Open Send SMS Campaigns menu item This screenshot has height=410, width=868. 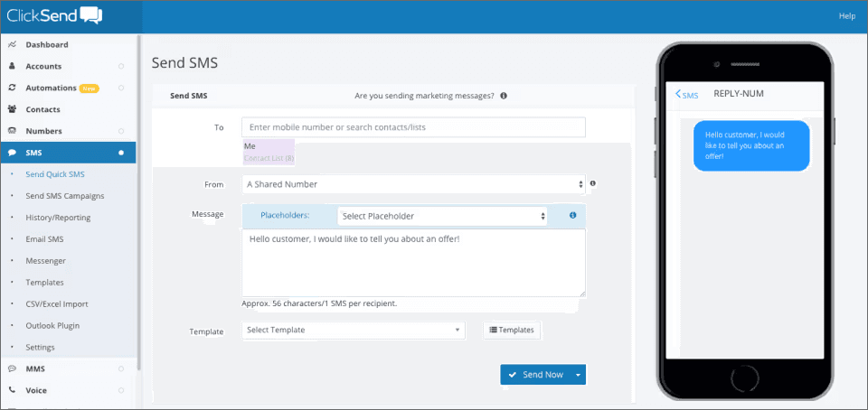coord(65,196)
